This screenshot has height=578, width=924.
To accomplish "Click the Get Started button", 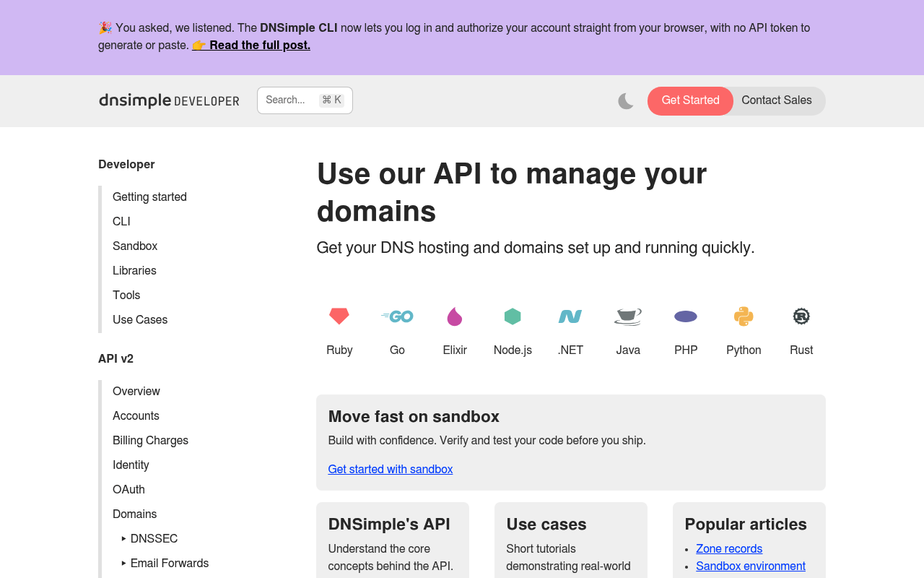I will pyautogui.click(x=690, y=100).
